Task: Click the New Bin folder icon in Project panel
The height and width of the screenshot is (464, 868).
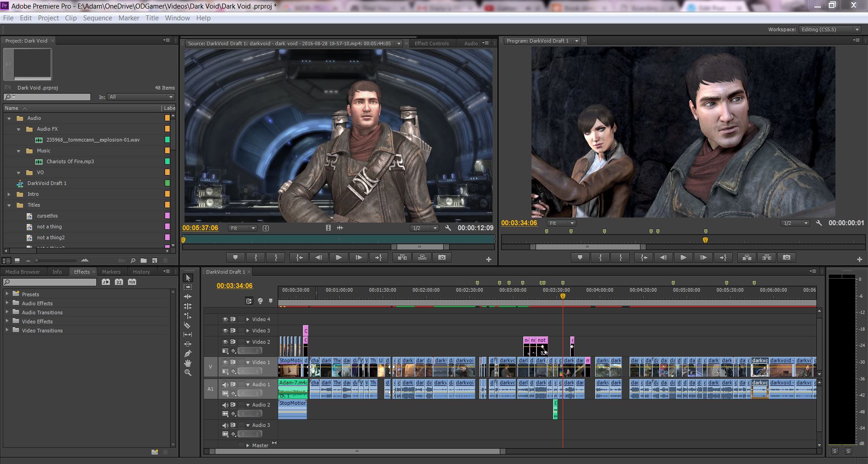Action: pos(143,260)
